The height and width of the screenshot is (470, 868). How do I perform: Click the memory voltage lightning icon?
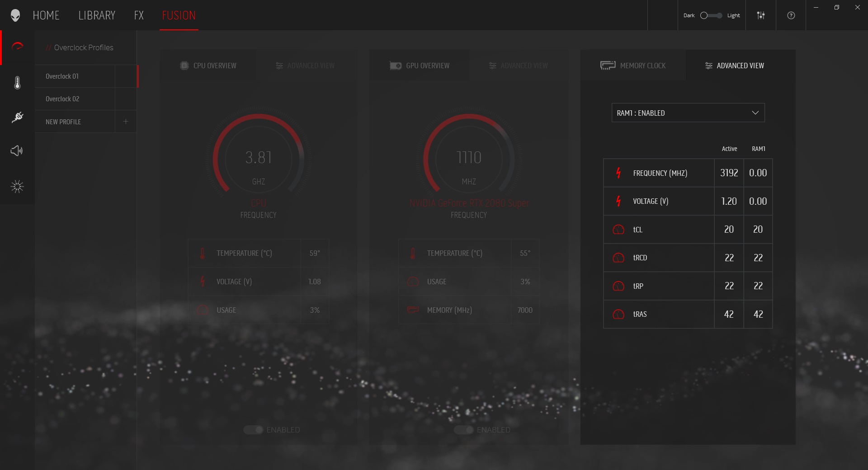pos(618,201)
